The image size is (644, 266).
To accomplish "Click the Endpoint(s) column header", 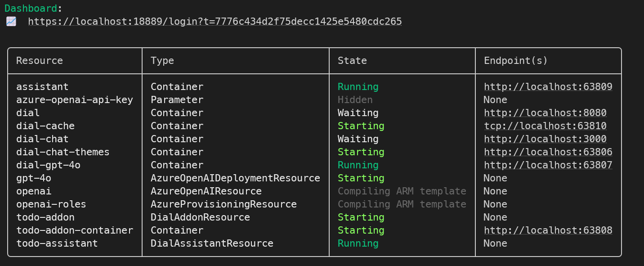I will [x=516, y=60].
